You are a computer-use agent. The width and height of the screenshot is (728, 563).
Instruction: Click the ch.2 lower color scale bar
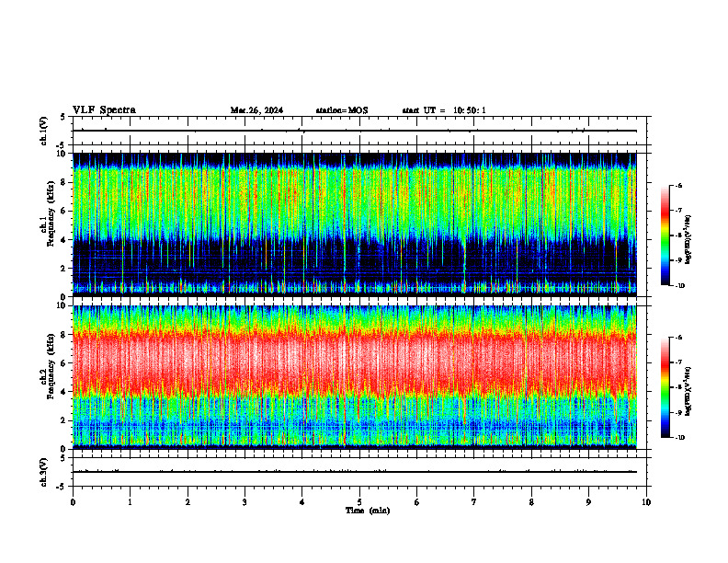[665, 387]
